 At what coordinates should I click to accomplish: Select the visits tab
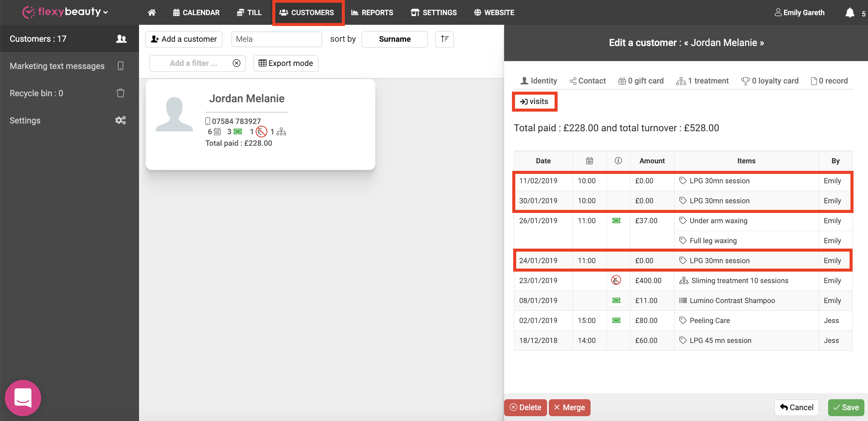pos(534,101)
